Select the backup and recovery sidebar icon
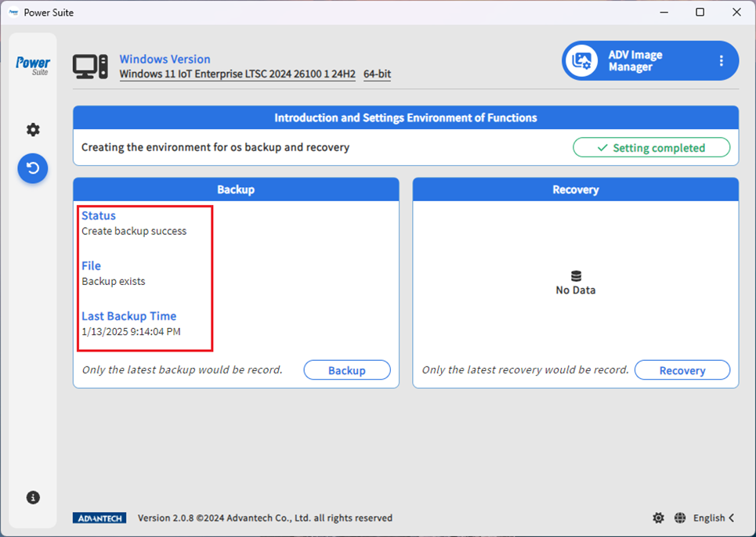756x537 pixels. (x=33, y=168)
